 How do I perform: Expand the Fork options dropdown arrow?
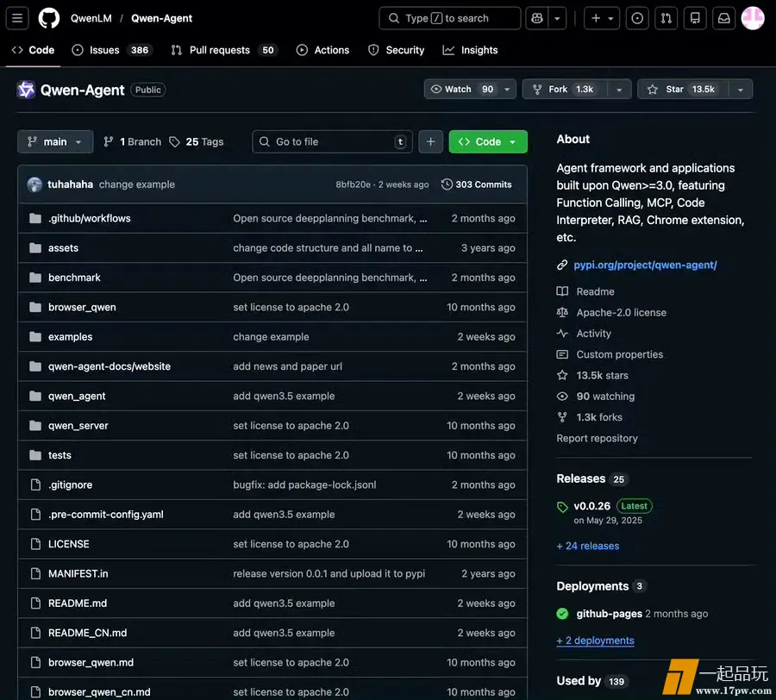pyautogui.click(x=618, y=90)
